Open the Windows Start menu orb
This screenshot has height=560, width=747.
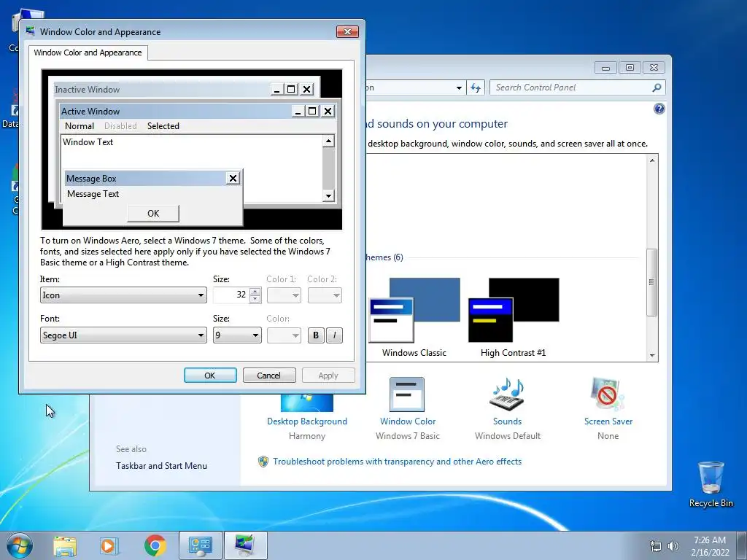[x=20, y=545]
